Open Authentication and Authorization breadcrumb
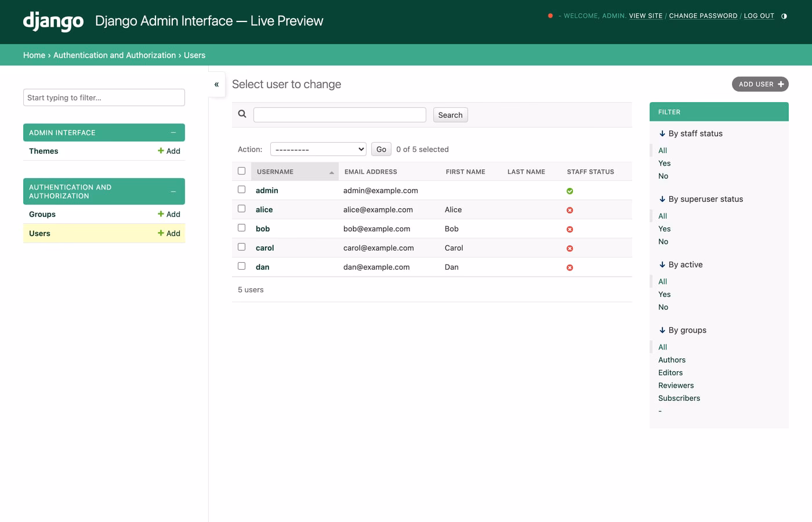812x522 pixels. click(x=114, y=55)
